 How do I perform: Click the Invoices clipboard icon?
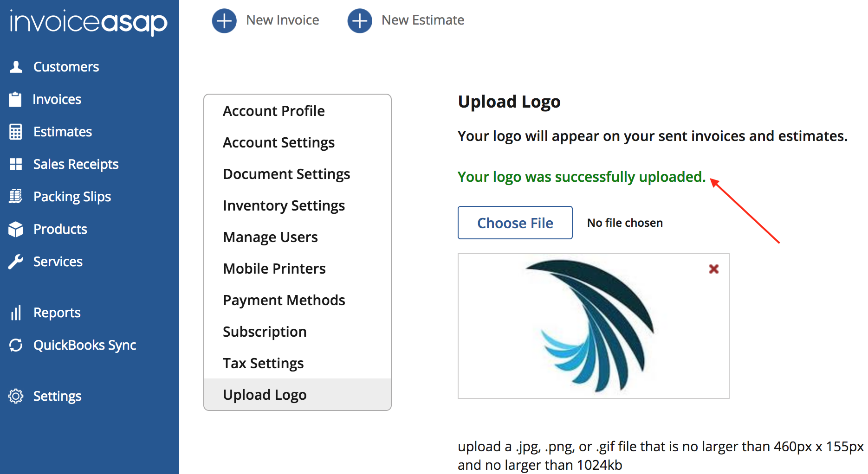(x=15, y=99)
